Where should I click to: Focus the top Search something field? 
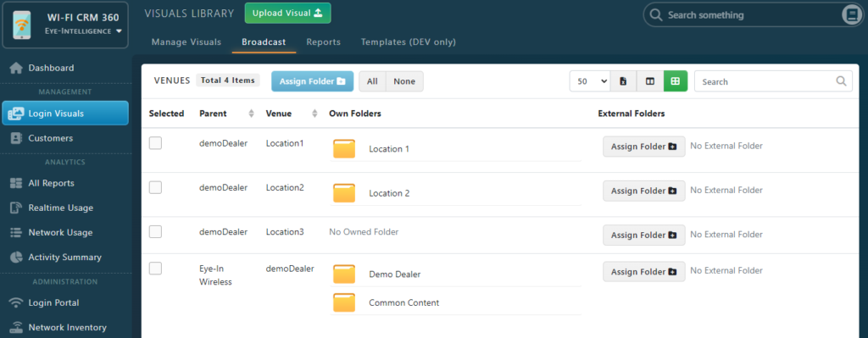point(742,15)
